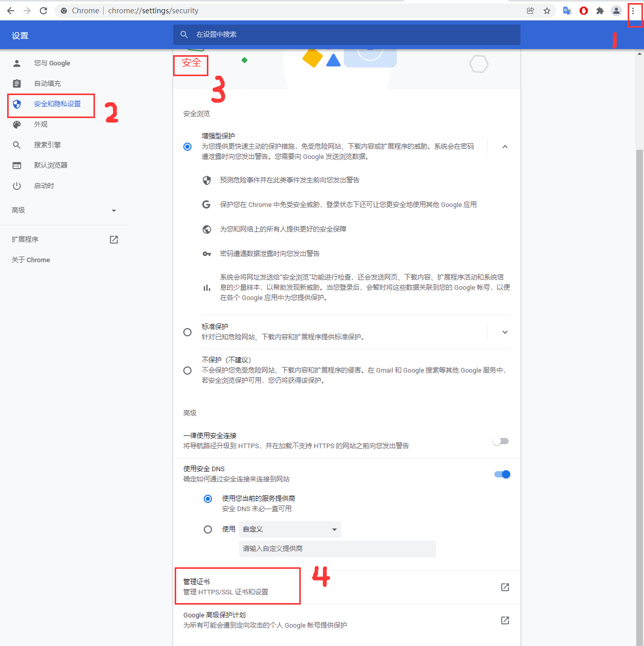The height and width of the screenshot is (646, 644).
Task: Open the extensions puzzle-piece menu
Action: click(600, 11)
